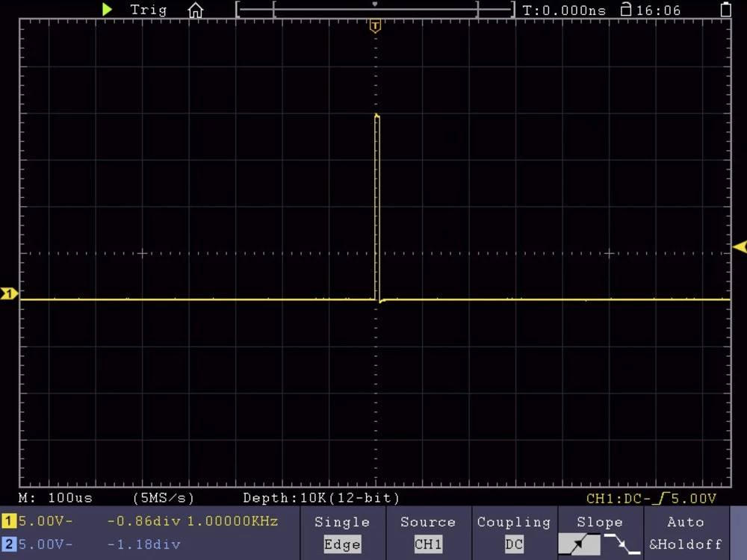The width and height of the screenshot is (747, 560).
Task: Choose the rising edge slope option
Action: pyautogui.click(x=579, y=545)
